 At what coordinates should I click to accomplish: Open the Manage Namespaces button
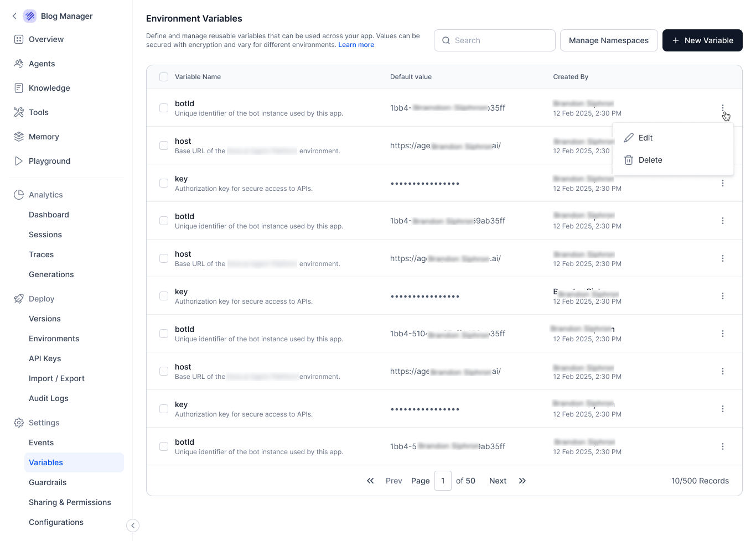coord(608,40)
